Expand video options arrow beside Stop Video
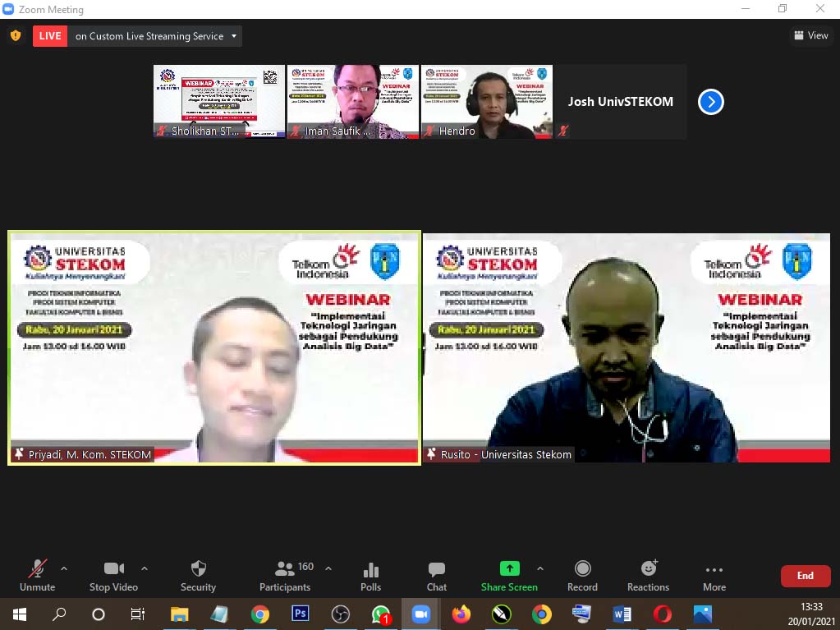 (x=145, y=568)
